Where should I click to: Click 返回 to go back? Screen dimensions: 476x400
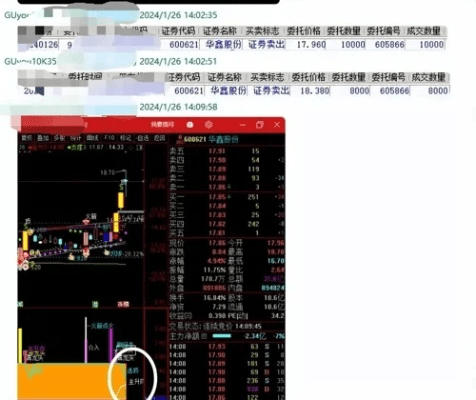click(x=159, y=138)
